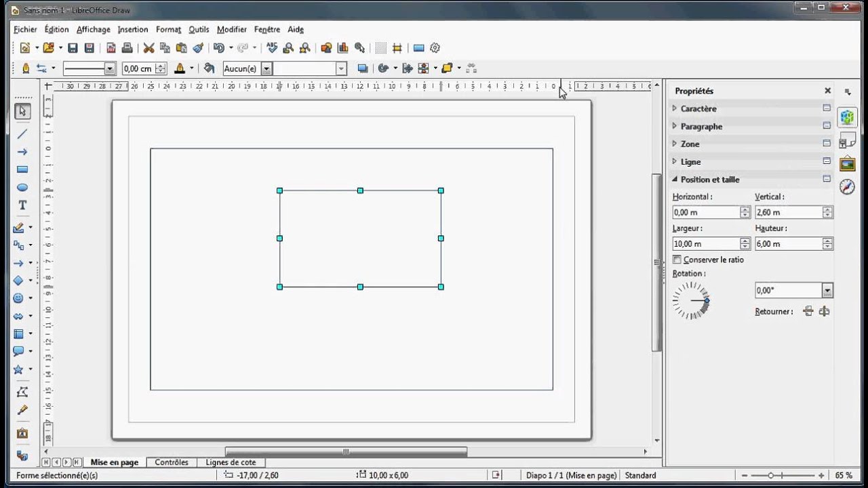Run the ABC spelling check icon
This screenshot has width=868, height=488.
point(272,48)
